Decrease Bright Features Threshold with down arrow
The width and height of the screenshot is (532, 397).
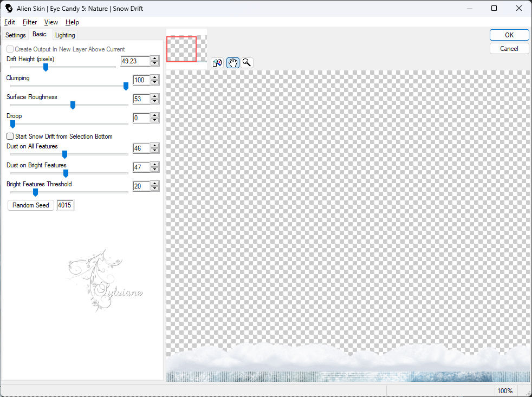click(x=155, y=188)
